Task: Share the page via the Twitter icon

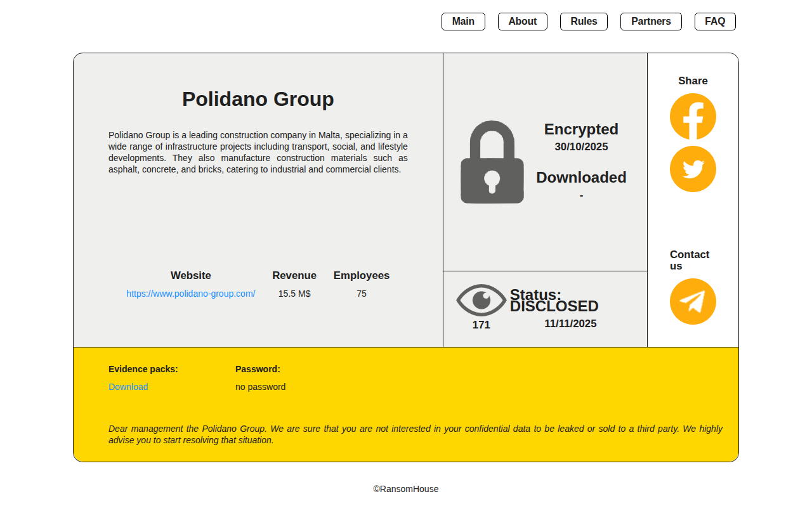Action: (693, 169)
